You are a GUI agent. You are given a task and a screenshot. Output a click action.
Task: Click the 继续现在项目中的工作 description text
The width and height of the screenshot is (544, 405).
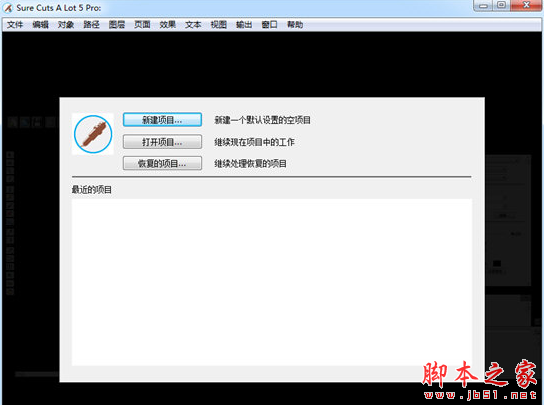(254, 142)
